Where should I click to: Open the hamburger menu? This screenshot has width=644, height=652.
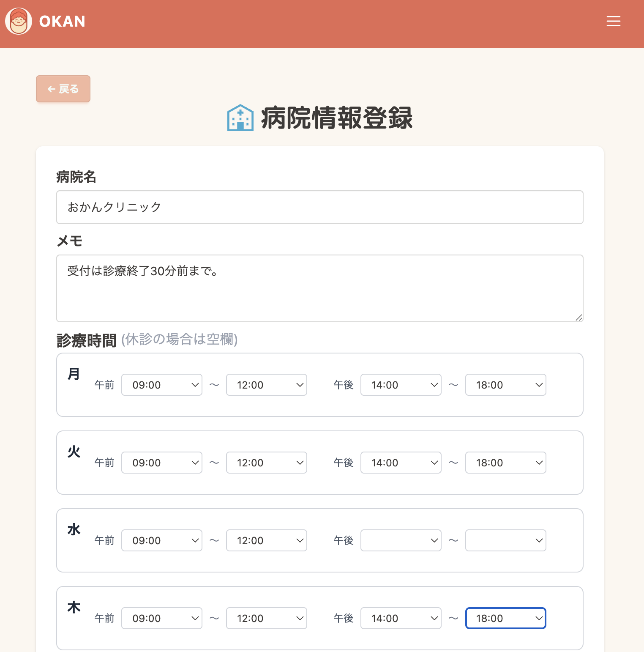click(613, 21)
